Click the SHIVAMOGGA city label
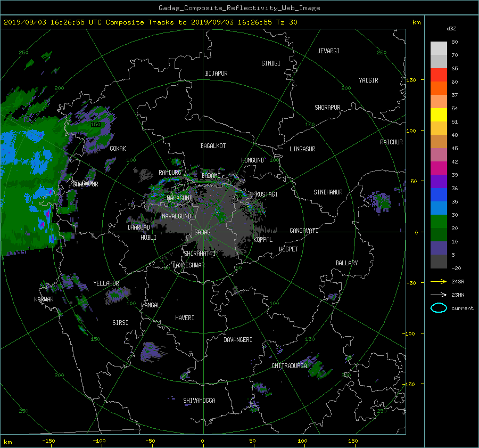479x448 pixels. coord(199,401)
